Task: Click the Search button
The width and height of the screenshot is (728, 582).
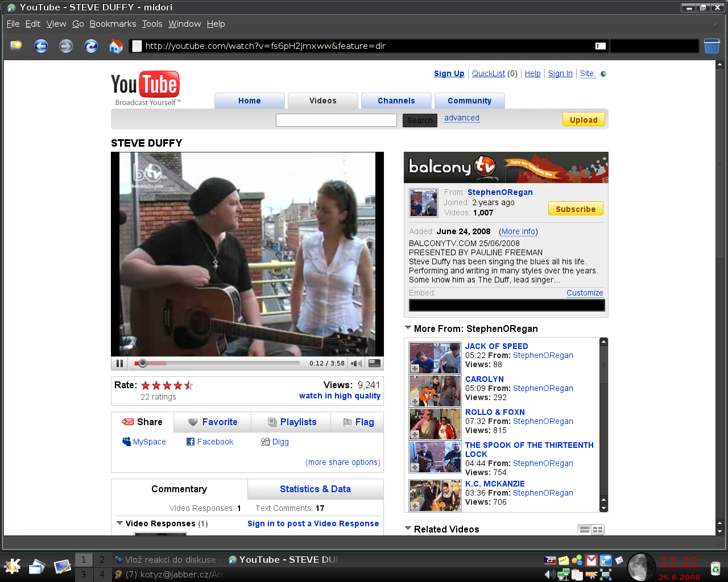Action: [x=420, y=120]
